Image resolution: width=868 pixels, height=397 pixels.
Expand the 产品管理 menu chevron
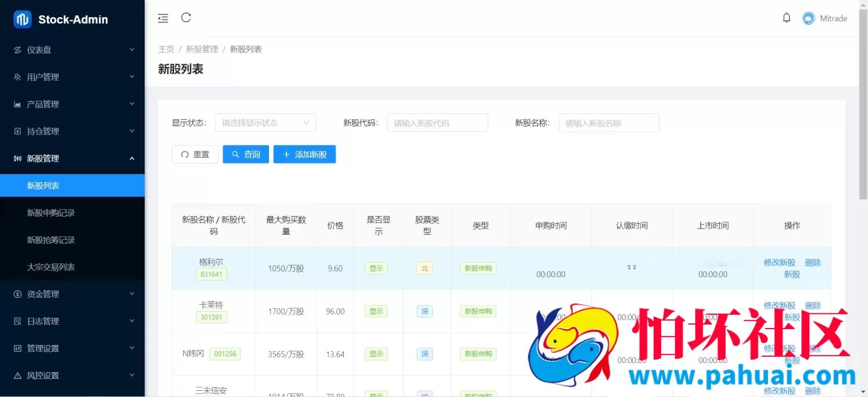click(132, 104)
